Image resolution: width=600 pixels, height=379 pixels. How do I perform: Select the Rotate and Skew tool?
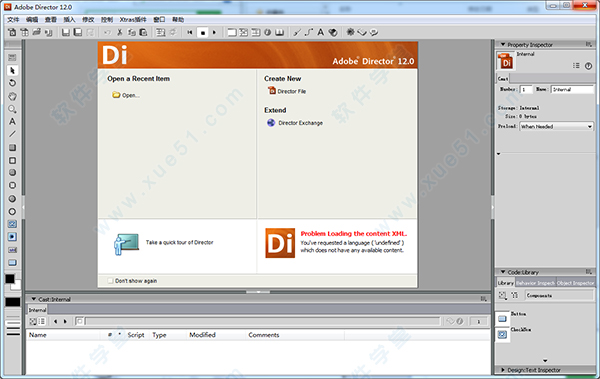coord(12,83)
